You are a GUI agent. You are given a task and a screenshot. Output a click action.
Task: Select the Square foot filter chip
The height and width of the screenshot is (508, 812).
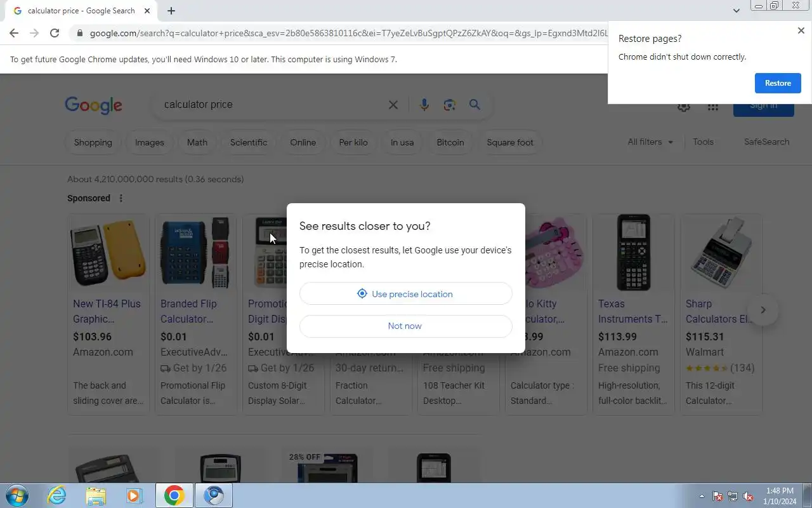click(510, 142)
